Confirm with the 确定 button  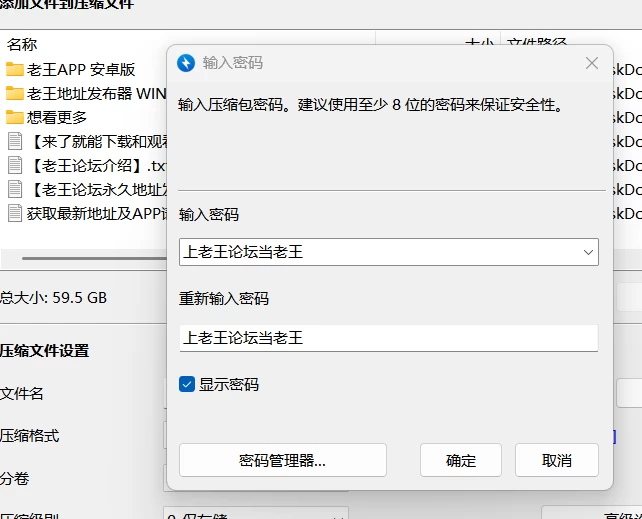click(461, 460)
